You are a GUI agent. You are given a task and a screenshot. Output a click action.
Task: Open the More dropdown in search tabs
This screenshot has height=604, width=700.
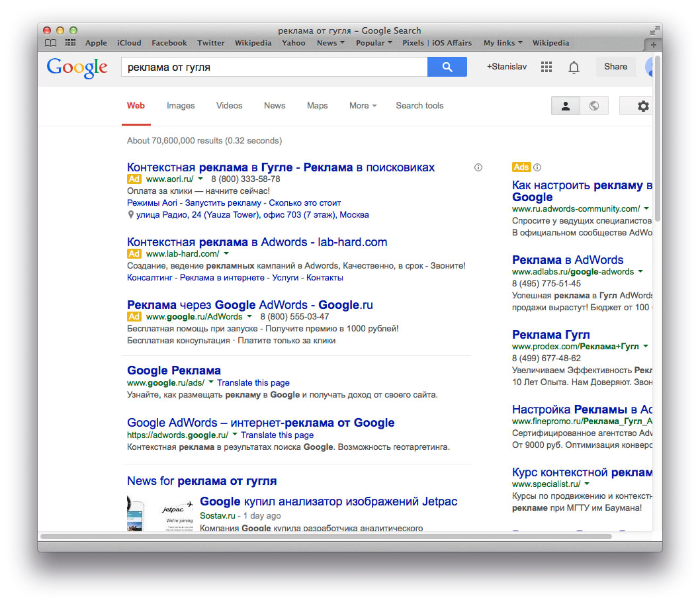tap(363, 106)
